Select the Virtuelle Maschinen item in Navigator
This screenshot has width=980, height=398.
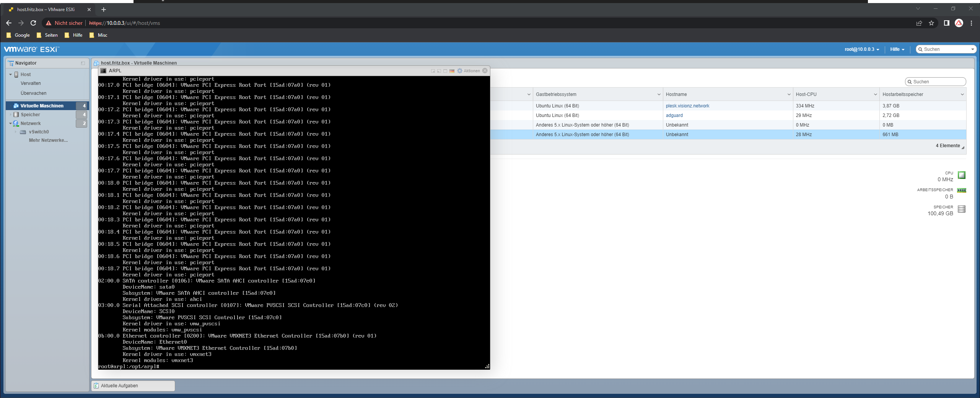tap(42, 106)
